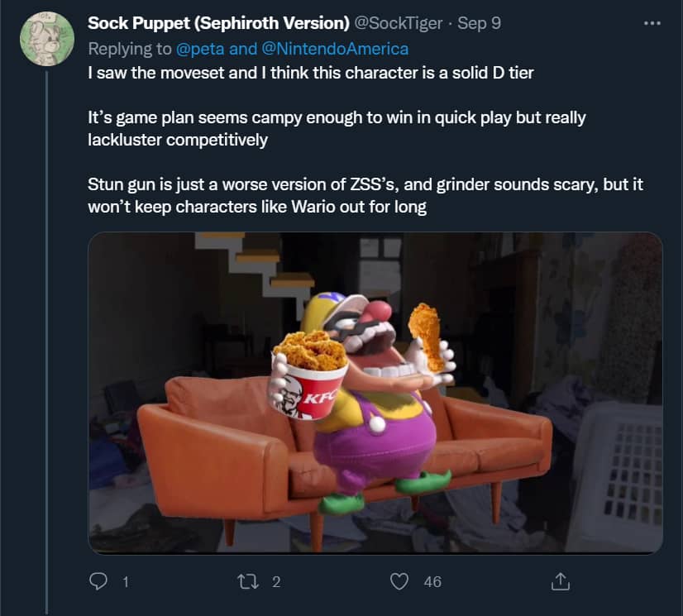Click the reply speech bubble icon
683x616 pixels.
point(99,581)
